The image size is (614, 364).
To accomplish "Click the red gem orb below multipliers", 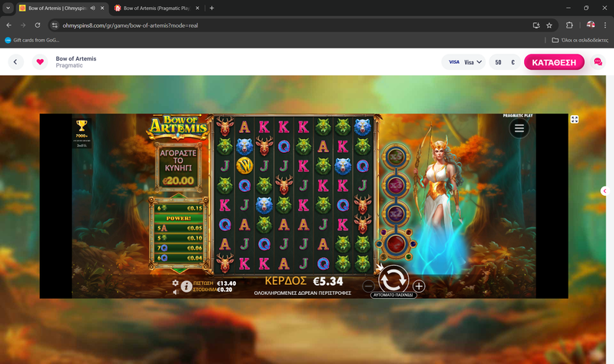I will 396,243.
